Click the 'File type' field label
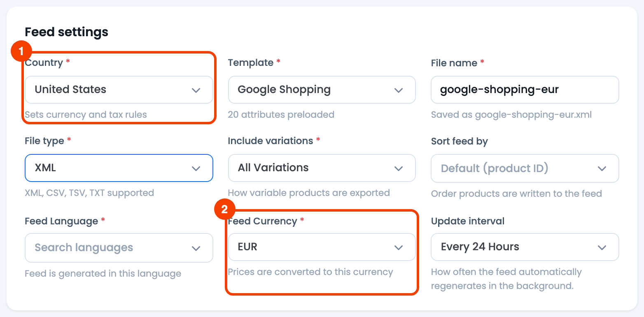The height and width of the screenshot is (317, 644). (44, 141)
